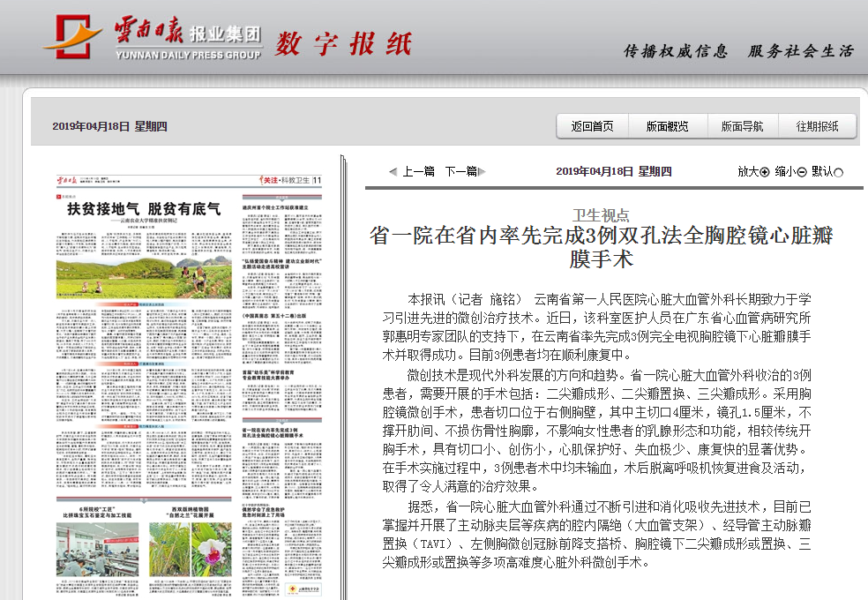Click the 数字报纸 banner title
The height and width of the screenshot is (600, 868).
[344, 44]
